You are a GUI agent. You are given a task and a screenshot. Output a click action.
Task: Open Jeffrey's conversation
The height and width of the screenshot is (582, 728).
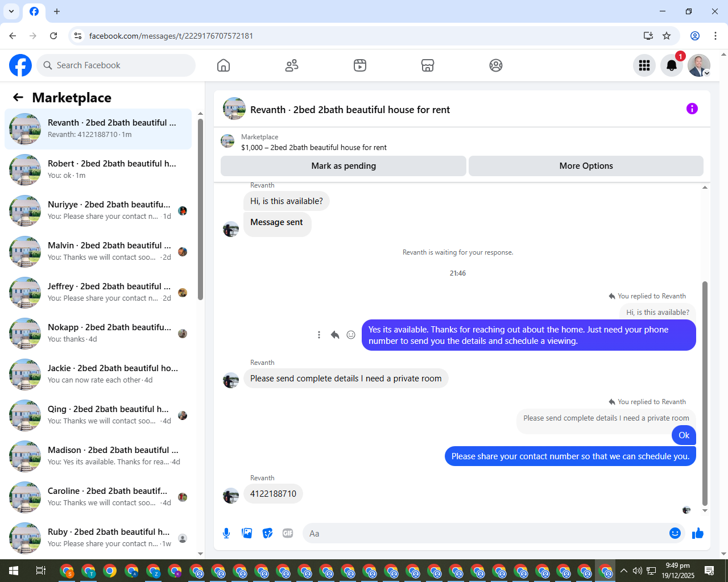click(x=98, y=292)
